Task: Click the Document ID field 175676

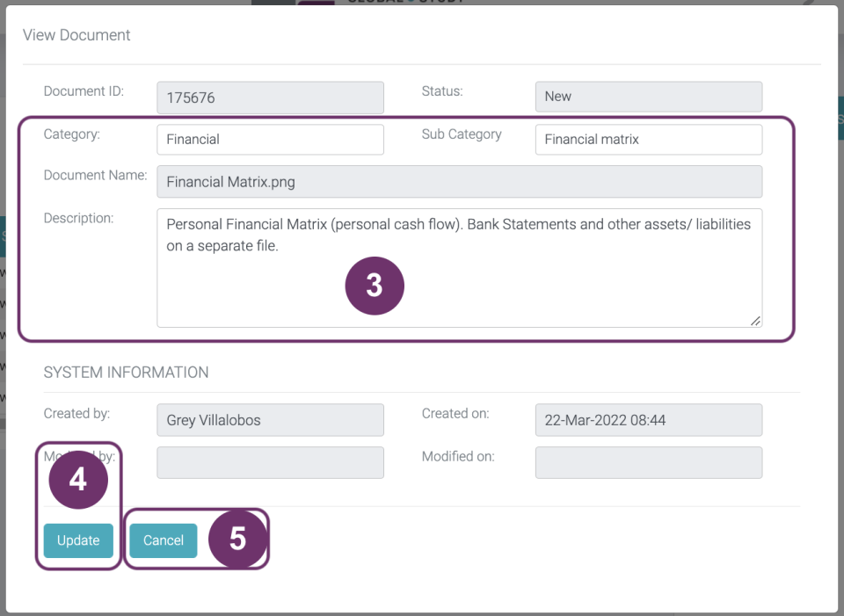Action: pyautogui.click(x=270, y=98)
